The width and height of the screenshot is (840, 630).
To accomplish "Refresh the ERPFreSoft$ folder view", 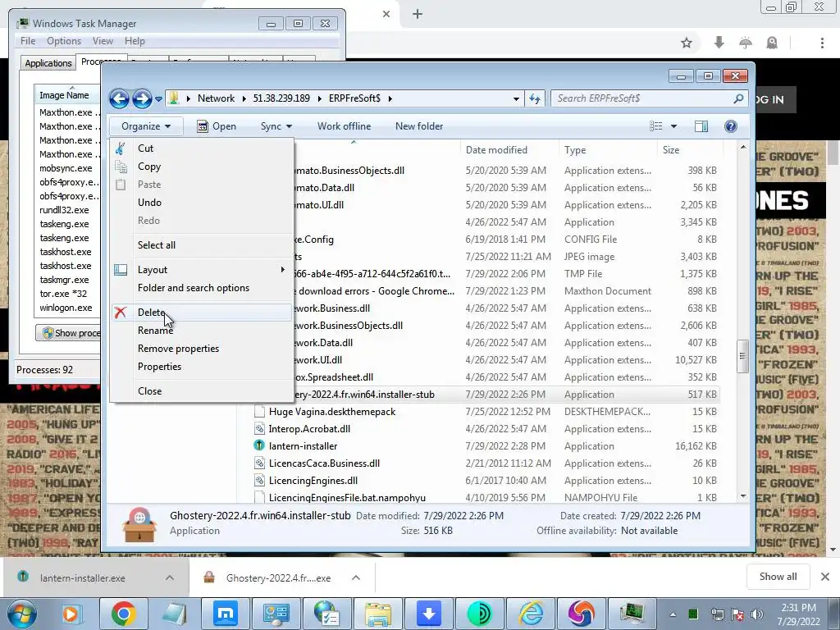I will point(535,98).
